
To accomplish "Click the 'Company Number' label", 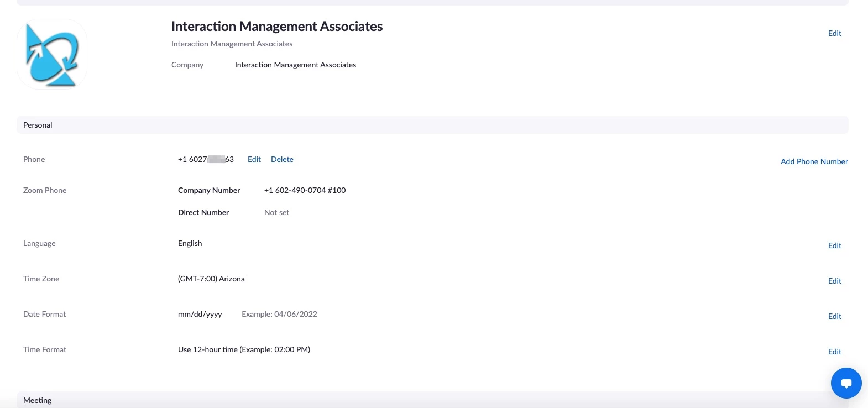I will 209,190.
